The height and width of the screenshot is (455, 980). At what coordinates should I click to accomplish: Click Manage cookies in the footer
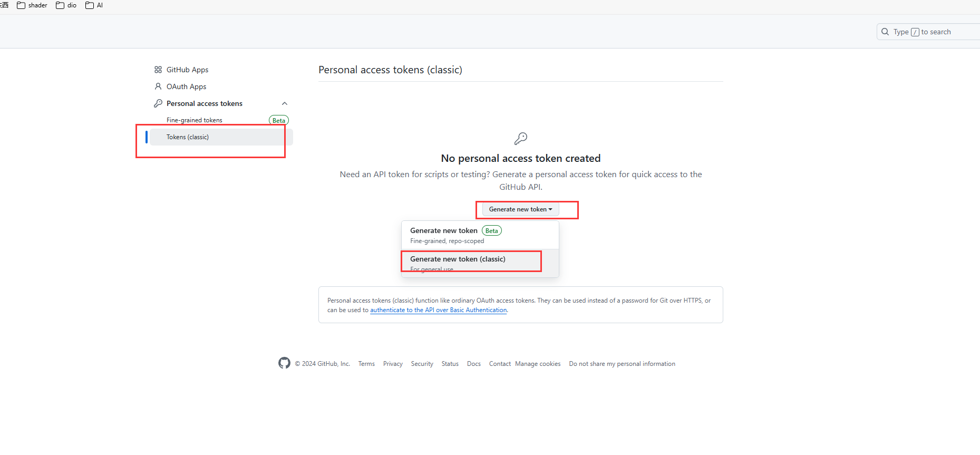coord(538,364)
